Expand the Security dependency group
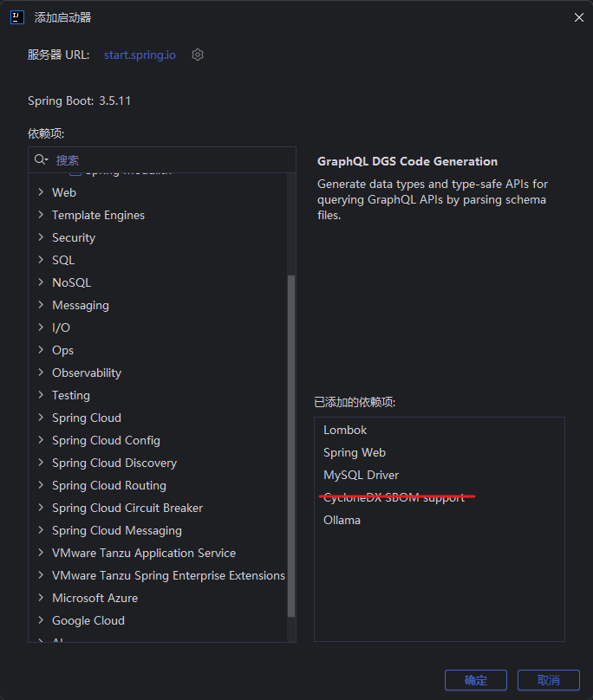The height and width of the screenshot is (700, 593). click(41, 237)
